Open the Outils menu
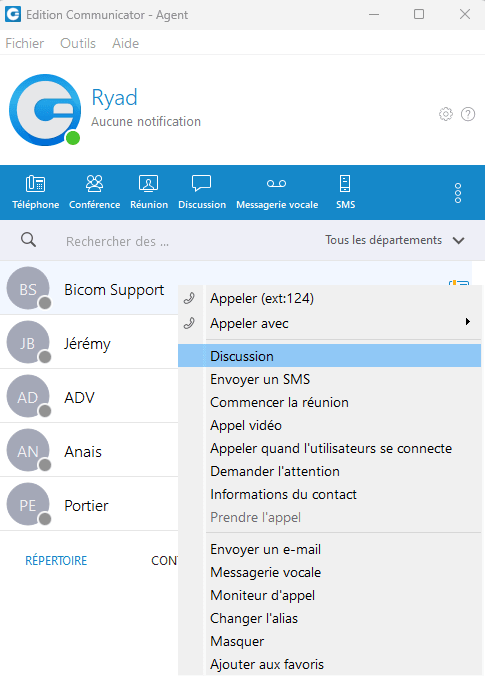 (x=78, y=43)
